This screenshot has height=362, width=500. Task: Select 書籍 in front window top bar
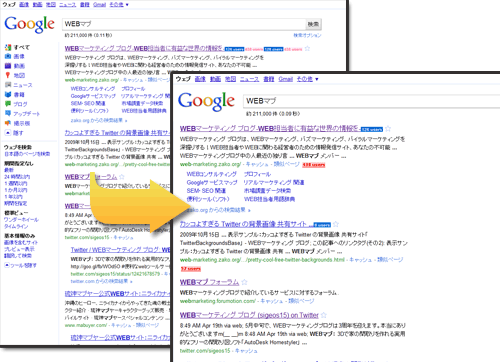[269, 79]
